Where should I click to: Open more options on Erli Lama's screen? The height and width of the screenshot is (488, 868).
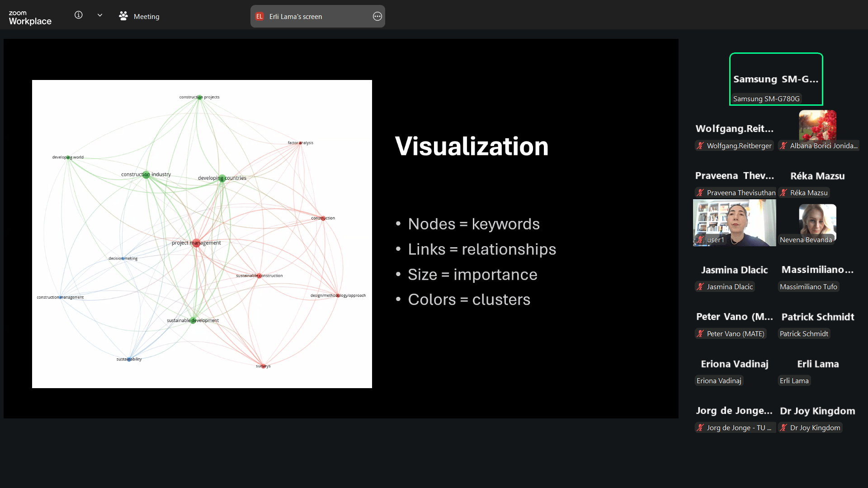point(377,17)
